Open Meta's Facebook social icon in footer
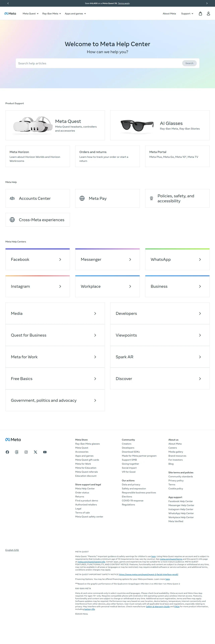 [x=7, y=452]
